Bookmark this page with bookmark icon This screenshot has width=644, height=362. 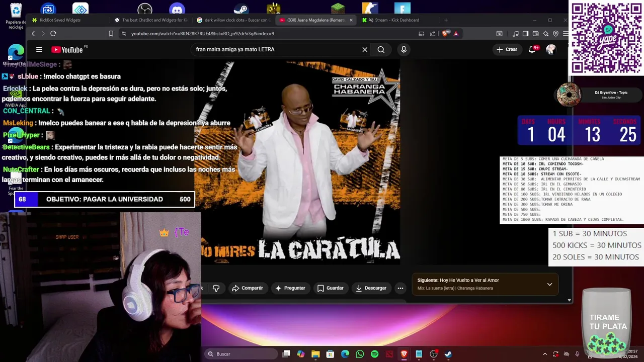click(x=111, y=34)
